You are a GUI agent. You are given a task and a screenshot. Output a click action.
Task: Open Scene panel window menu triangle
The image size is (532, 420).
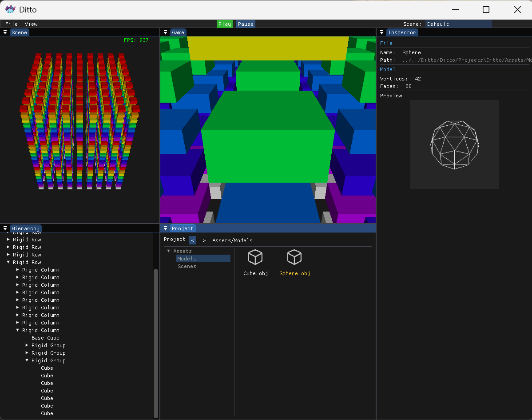[5, 32]
